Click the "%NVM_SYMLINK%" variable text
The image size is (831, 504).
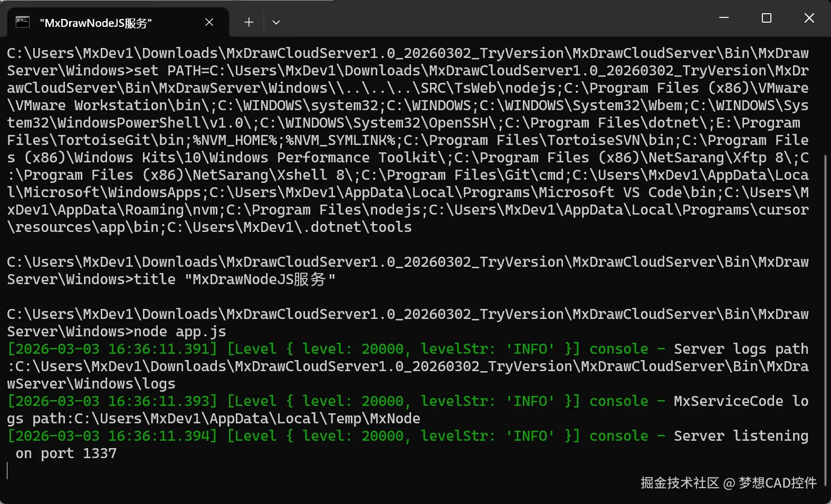coord(340,140)
